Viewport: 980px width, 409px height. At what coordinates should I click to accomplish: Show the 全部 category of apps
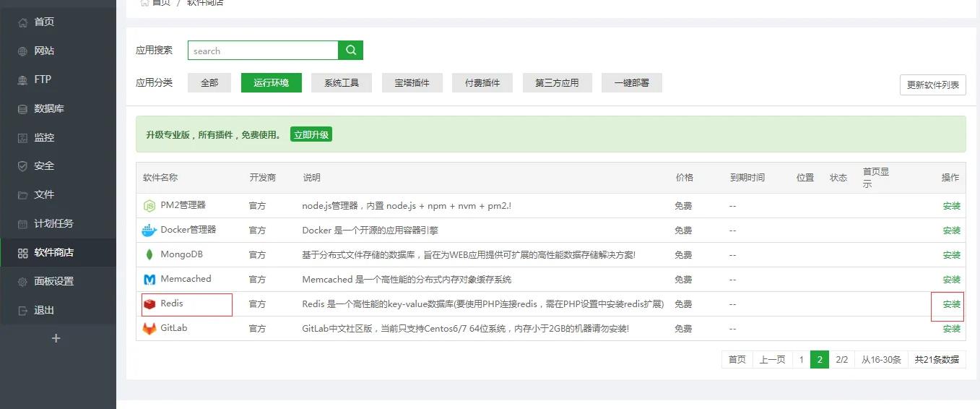(x=209, y=83)
